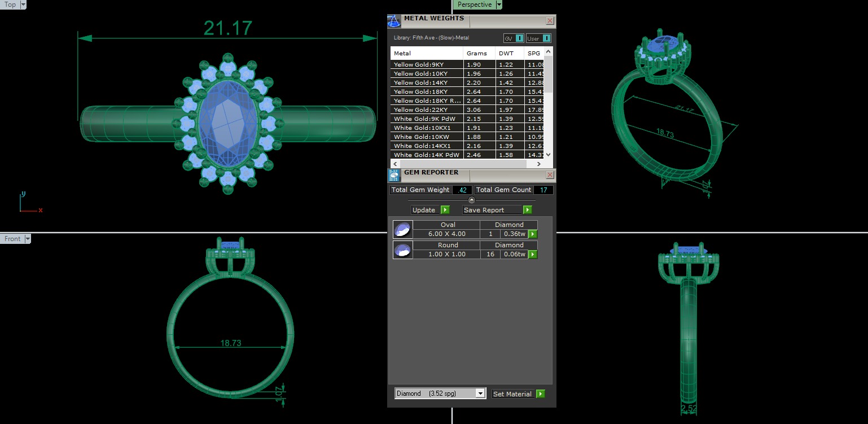Click the Gem Reporter panel icon
This screenshot has width=868, height=424.
[394, 175]
